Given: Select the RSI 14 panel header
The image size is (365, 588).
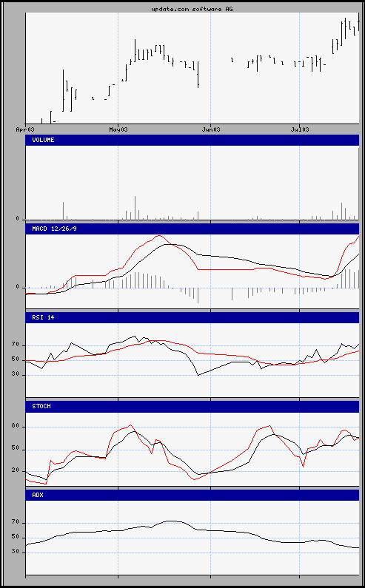Looking at the screenshot, I should [x=192, y=317].
